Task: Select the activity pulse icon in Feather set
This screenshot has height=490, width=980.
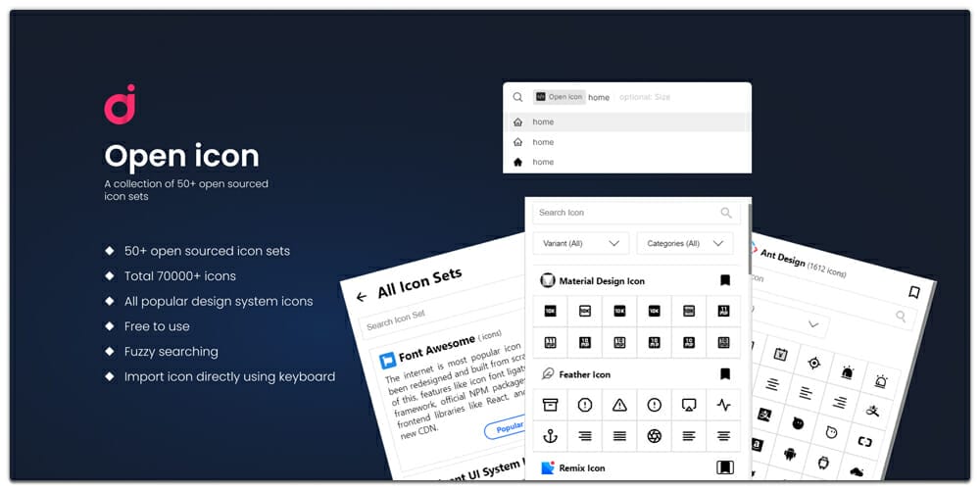Action: [x=724, y=405]
